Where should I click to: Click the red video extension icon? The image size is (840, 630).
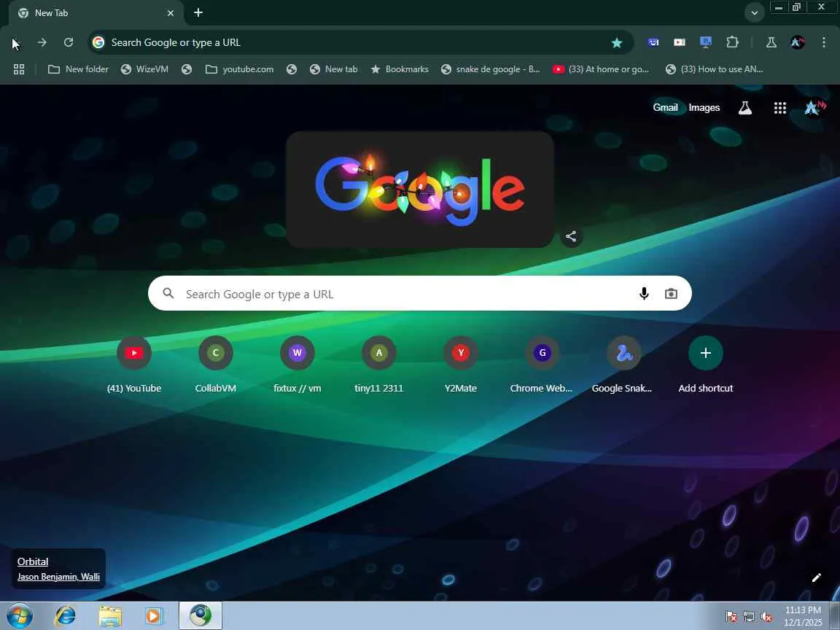click(x=680, y=42)
